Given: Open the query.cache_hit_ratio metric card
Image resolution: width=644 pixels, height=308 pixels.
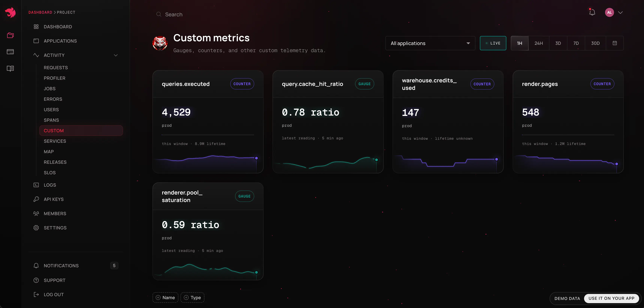Looking at the screenshot, I should click(x=328, y=122).
